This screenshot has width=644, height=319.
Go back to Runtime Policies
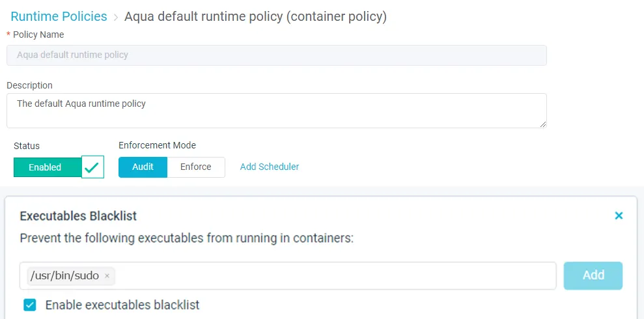(59, 16)
